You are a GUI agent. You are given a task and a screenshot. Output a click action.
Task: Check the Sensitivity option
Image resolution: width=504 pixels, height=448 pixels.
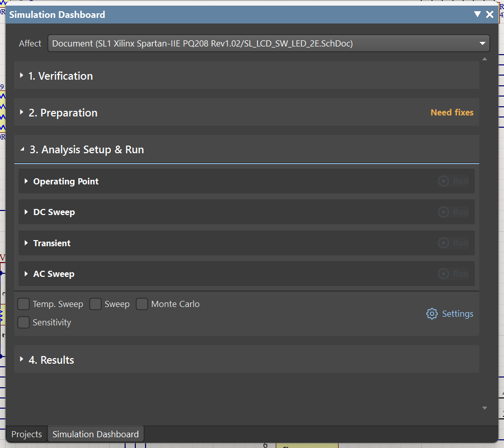[x=23, y=323]
